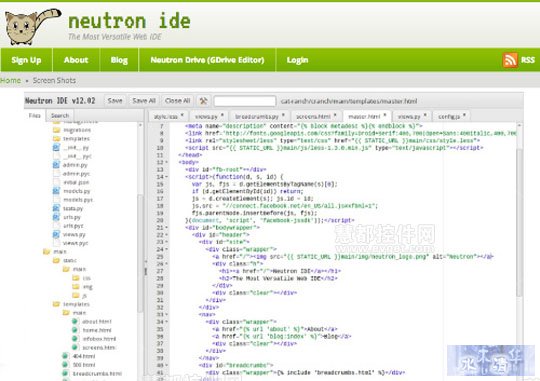Image resolution: width=540 pixels, height=381 pixels.
Task: Click the folder icon beside migrations
Action: 56,130
